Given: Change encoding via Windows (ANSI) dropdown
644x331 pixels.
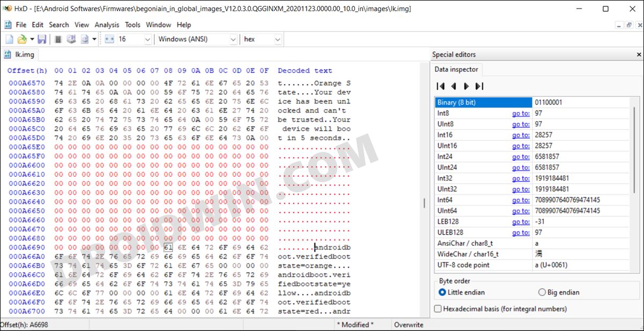Looking at the screenshot, I should tap(233, 39).
